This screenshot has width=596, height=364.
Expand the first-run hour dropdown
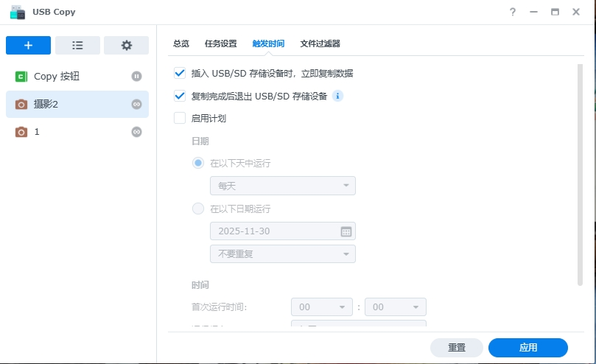pyautogui.click(x=322, y=307)
